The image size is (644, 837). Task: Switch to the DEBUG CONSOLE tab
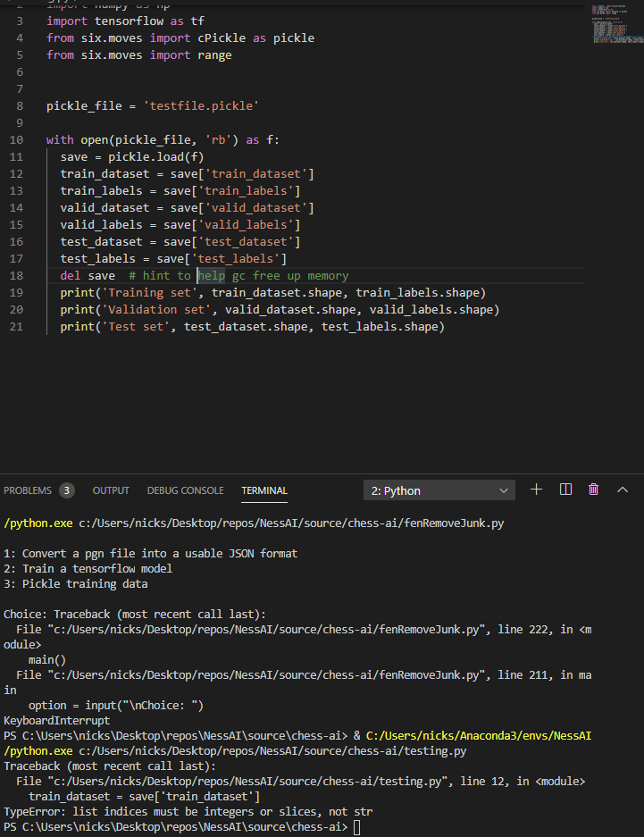click(x=185, y=490)
